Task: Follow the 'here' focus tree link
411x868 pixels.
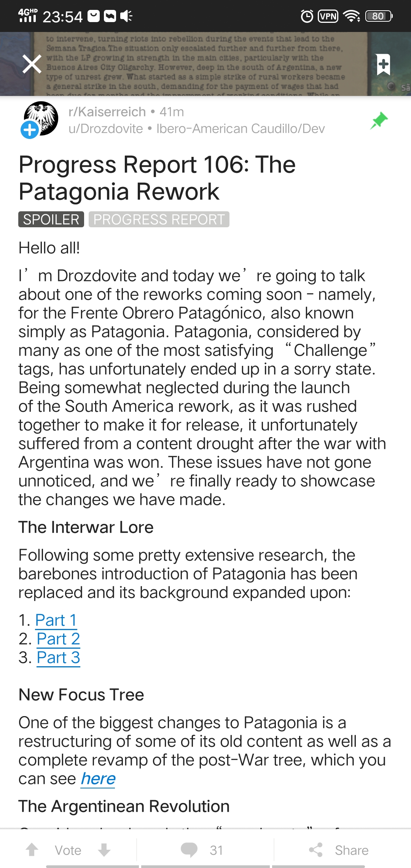Action: pos(98,779)
